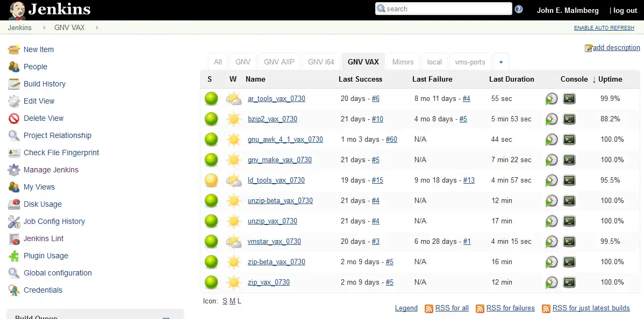Click RSS for failures link

tap(511, 308)
